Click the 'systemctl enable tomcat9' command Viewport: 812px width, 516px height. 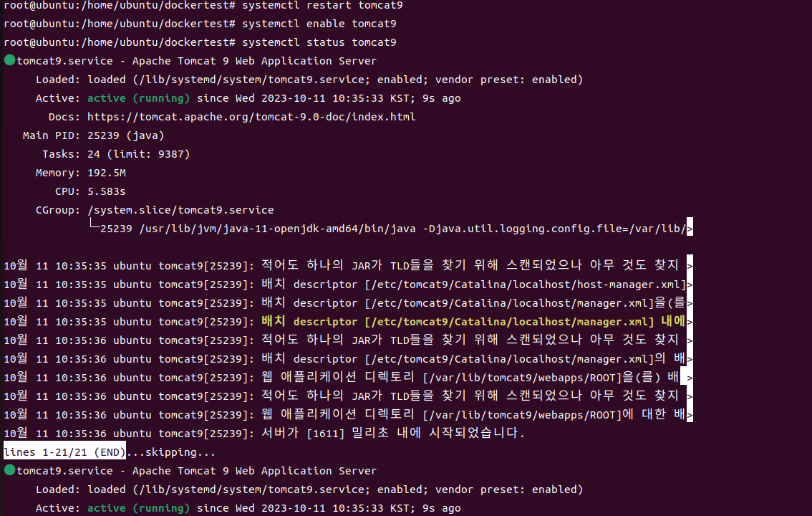(x=319, y=24)
